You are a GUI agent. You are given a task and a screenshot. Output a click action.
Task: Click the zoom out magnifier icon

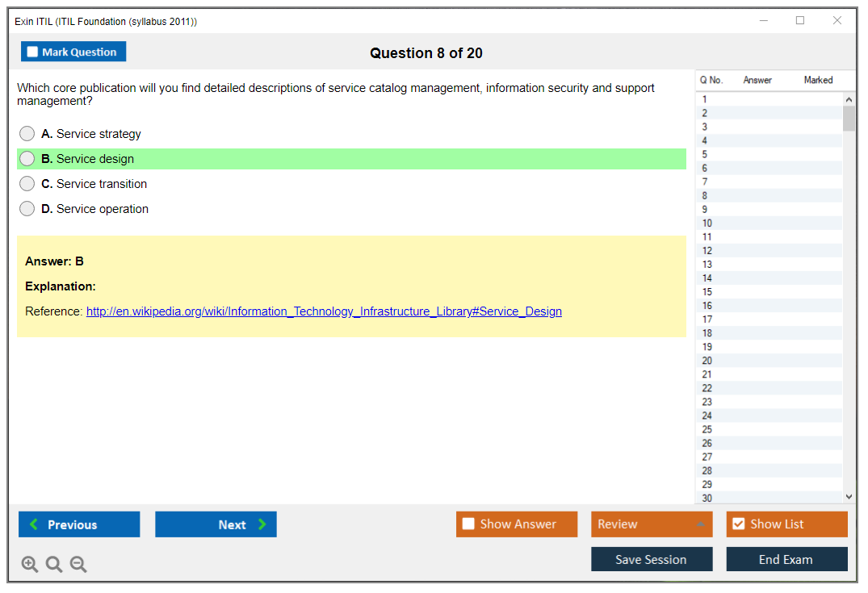[78, 565]
